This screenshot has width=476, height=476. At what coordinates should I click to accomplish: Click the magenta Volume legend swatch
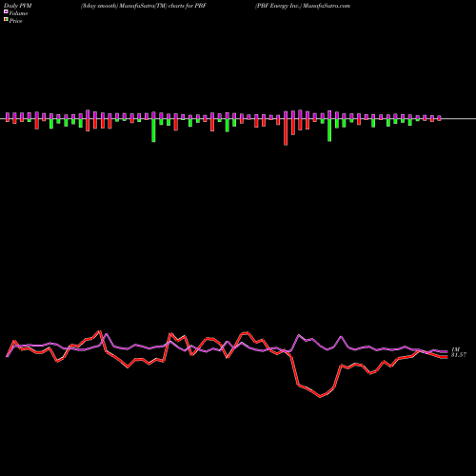pyautogui.click(x=6, y=12)
